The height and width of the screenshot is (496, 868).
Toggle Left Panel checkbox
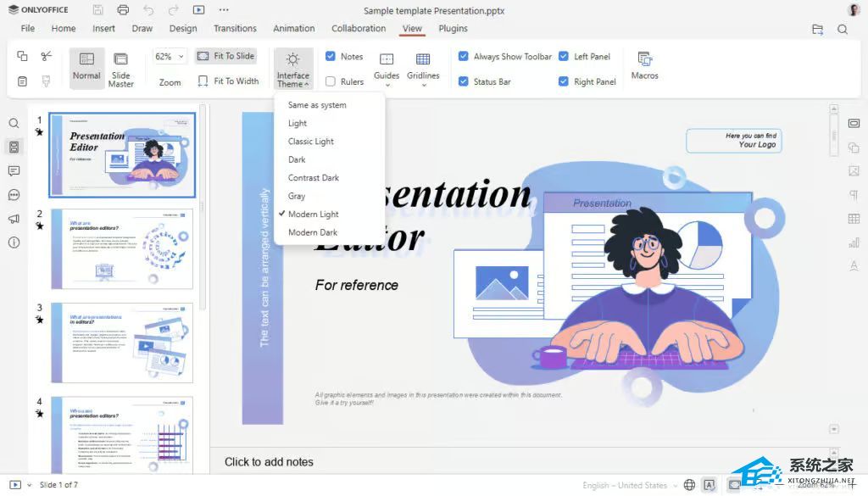pos(564,56)
